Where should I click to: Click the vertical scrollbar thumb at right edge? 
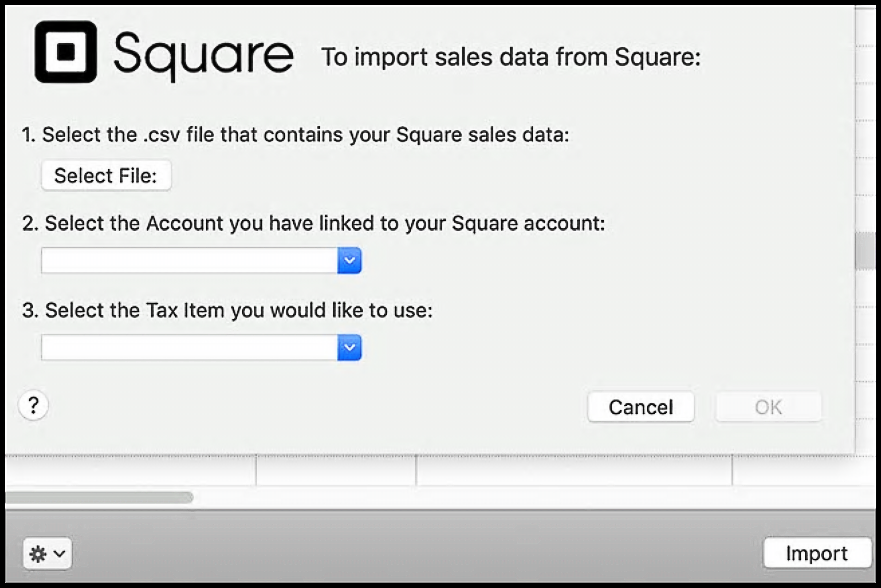pos(865,250)
